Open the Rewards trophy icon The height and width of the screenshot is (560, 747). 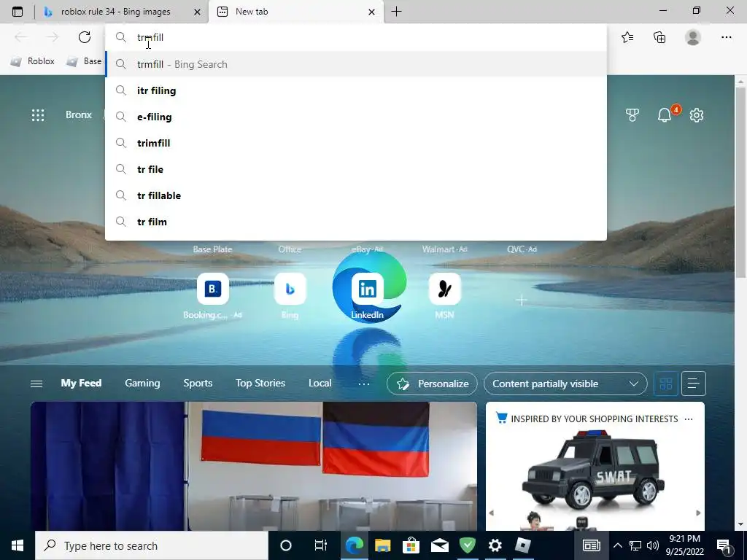pyautogui.click(x=632, y=114)
